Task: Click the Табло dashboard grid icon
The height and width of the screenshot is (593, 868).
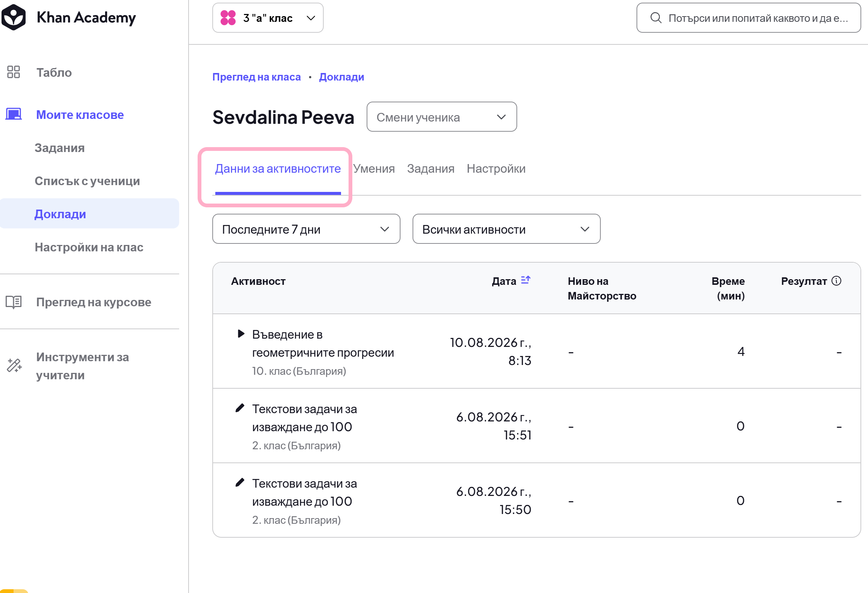Action: coord(14,72)
